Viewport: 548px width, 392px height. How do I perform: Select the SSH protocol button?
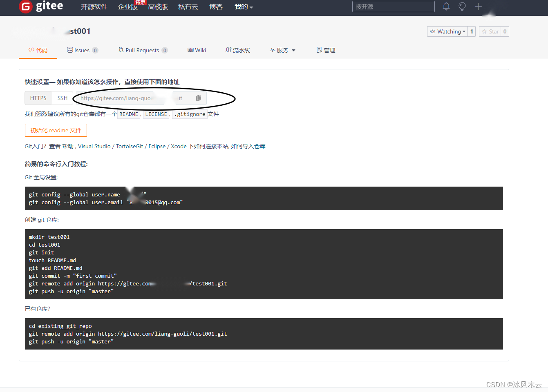coord(63,98)
